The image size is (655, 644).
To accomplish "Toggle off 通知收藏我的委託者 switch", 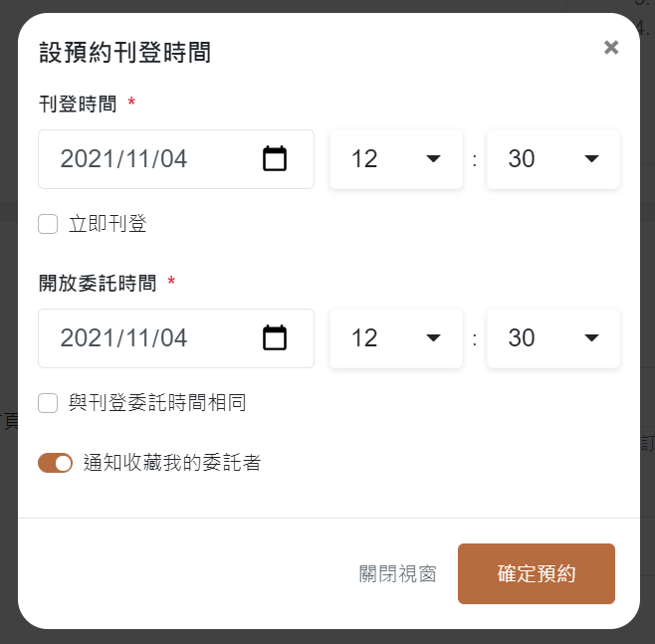I will click(55, 463).
